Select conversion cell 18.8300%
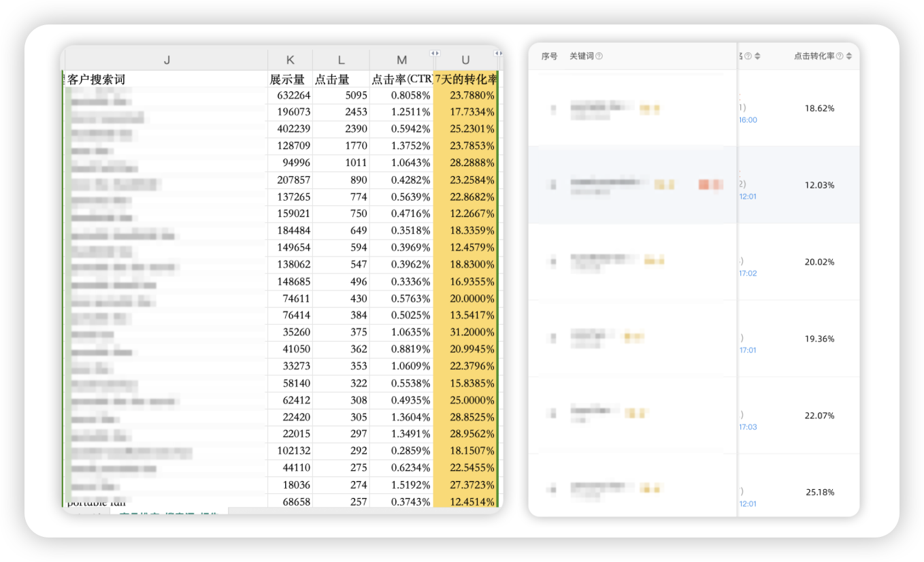Image resolution: width=924 pixels, height=562 pixels. pyautogui.click(x=465, y=265)
